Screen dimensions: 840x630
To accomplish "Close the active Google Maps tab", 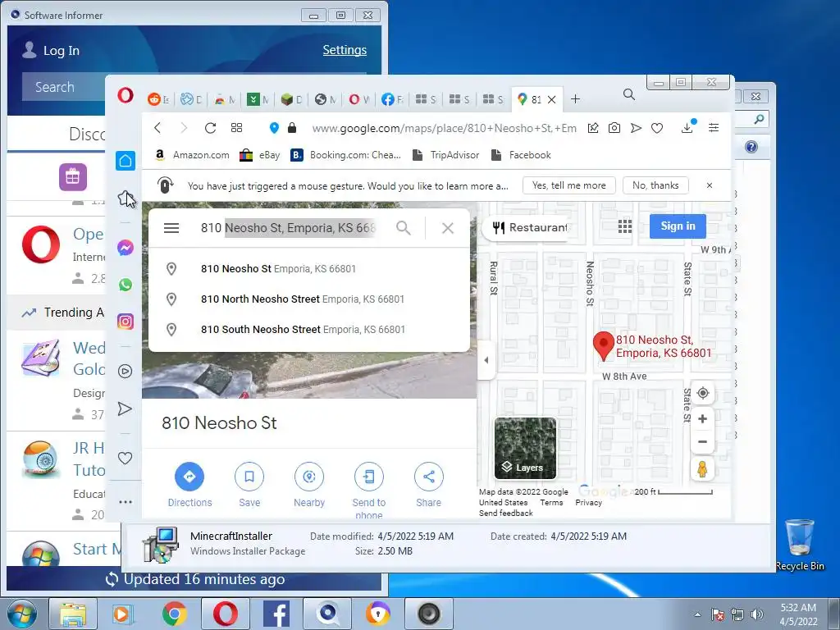I will coord(552,99).
